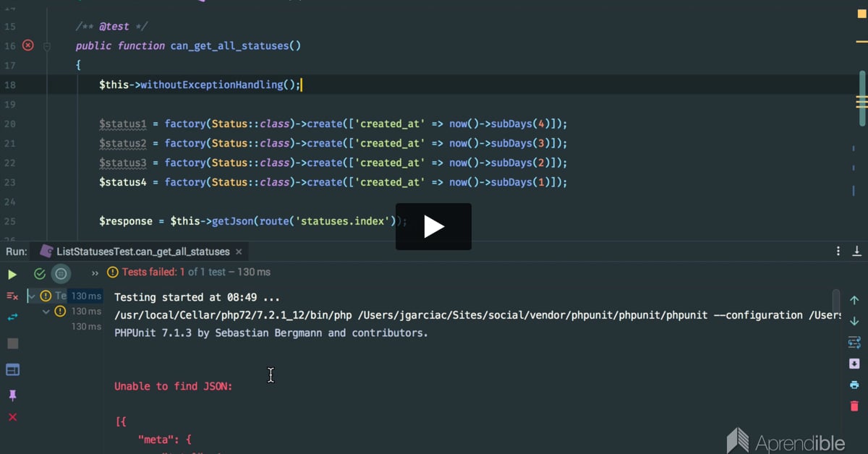868x454 pixels.
Task: Click line number 23 in the gutter
Action: (x=9, y=182)
